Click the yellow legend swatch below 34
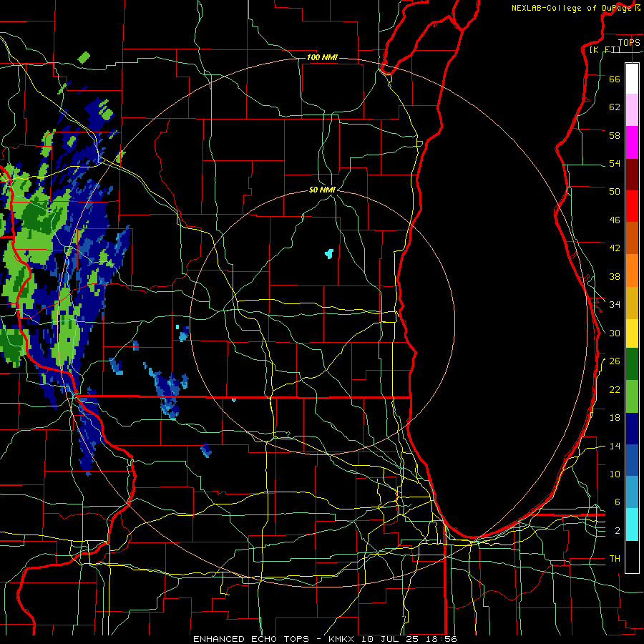Screen dimensions: 644x644 coord(632,333)
